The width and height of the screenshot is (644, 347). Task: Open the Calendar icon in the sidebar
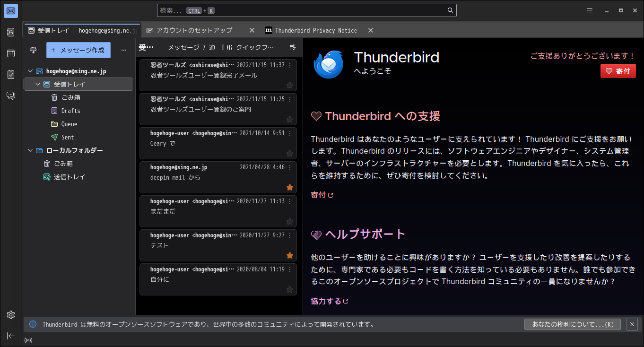[10, 53]
